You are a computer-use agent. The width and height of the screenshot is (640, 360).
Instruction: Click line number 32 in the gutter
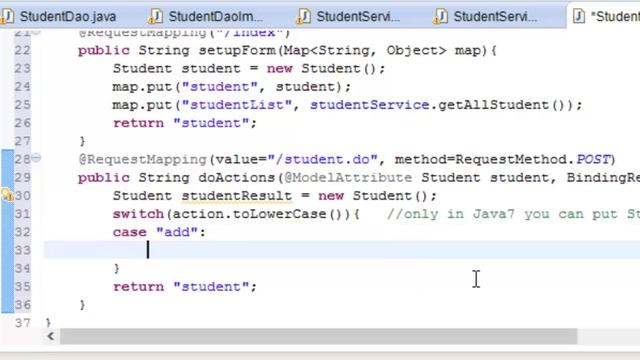click(22, 232)
